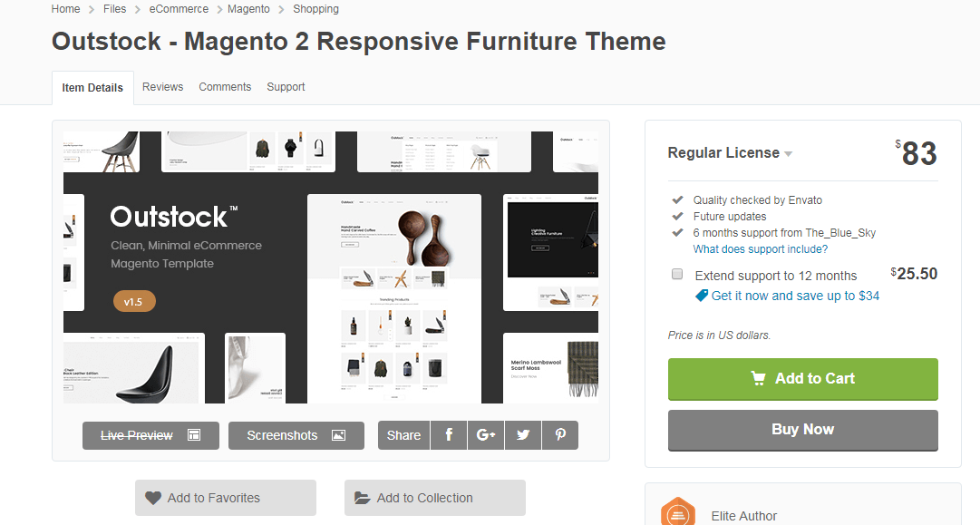Go to Shopping breadcrumb category
The image size is (980, 525).
pyautogui.click(x=315, y=9)
